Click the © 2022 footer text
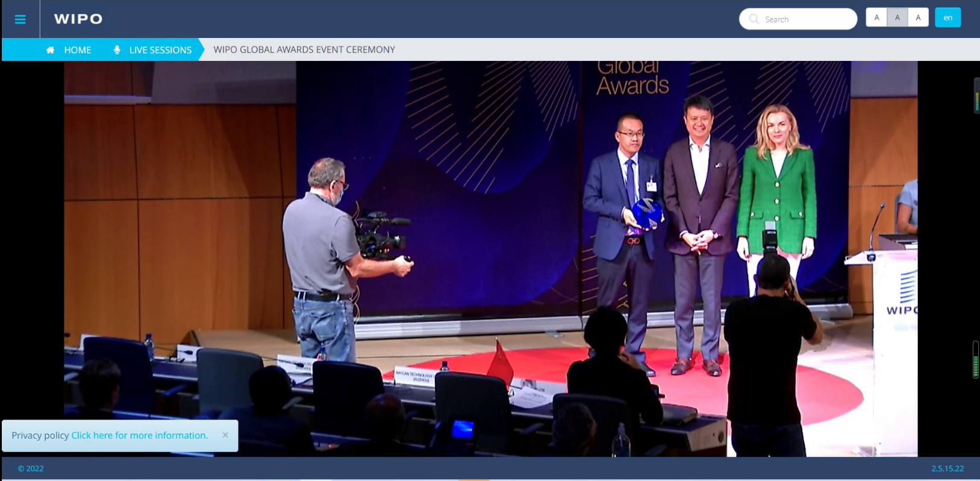This screenshot has height=481, width=980. [31, 468]
